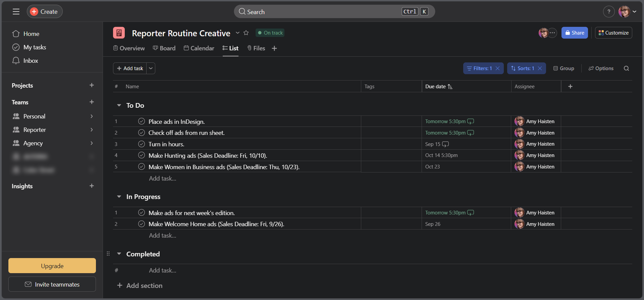Screen dimensions: 644x300
Task: Open the Calendar tab
Action: pyautogui.click(x=199, y=48)
